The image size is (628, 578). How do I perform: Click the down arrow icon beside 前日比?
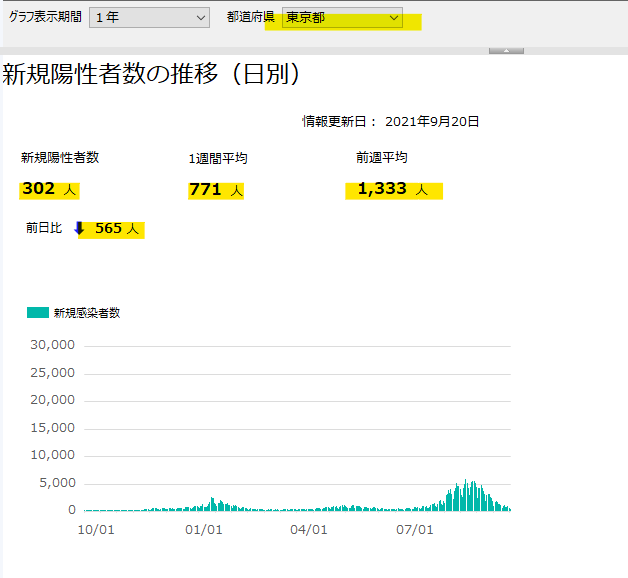pos(79,228)
